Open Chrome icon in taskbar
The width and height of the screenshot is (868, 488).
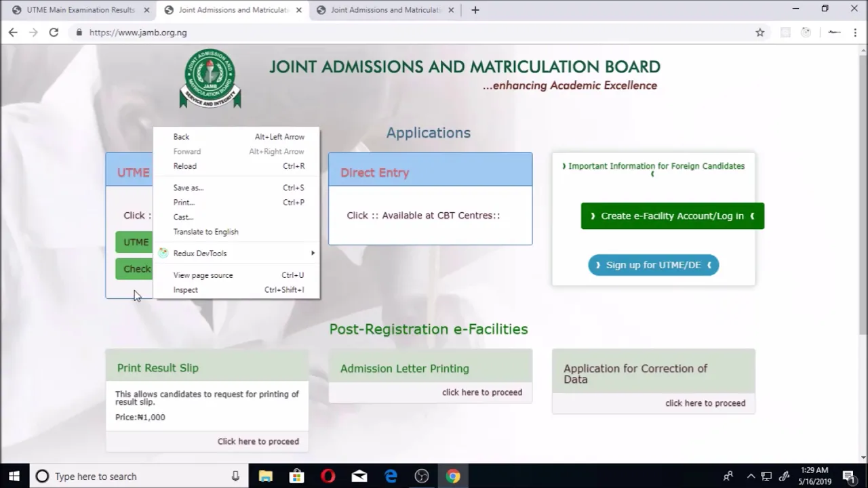(453, 476)
